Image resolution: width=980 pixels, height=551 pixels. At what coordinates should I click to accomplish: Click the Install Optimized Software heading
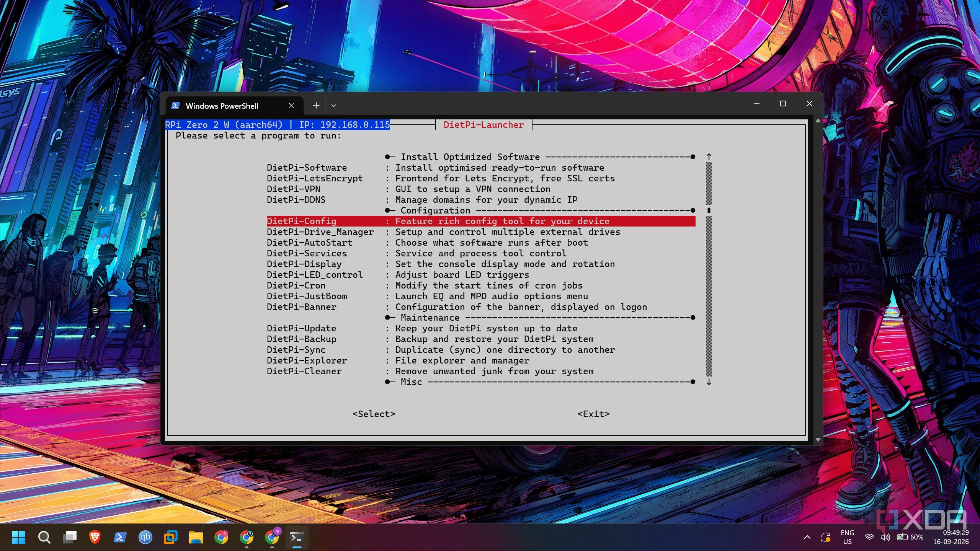pos(470,157)
